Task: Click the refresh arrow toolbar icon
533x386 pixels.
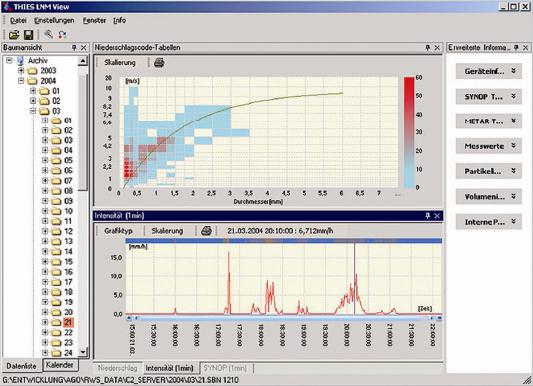Action: click(x=62, y=34)
